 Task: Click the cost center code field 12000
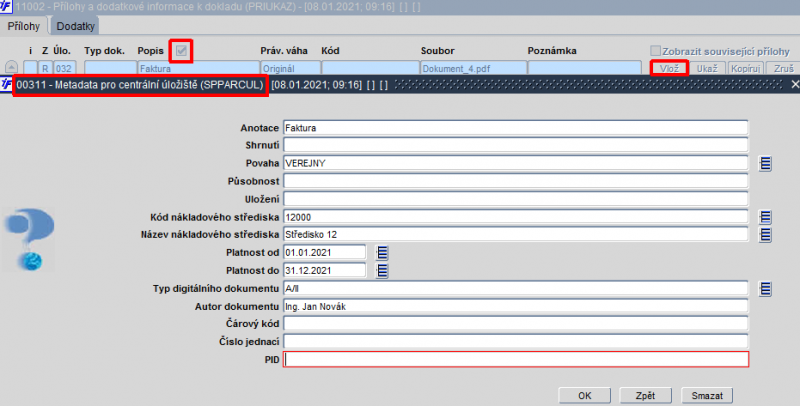[516, 217]
